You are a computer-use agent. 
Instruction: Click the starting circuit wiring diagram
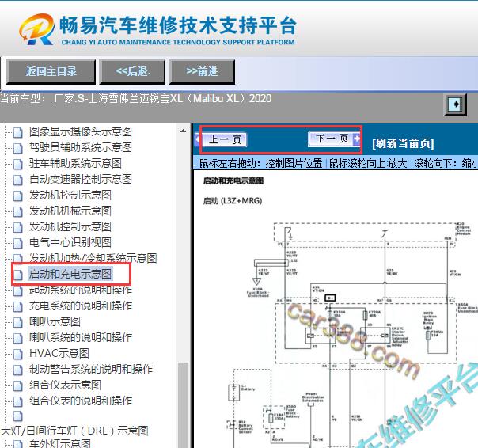[x=352, y=334]
